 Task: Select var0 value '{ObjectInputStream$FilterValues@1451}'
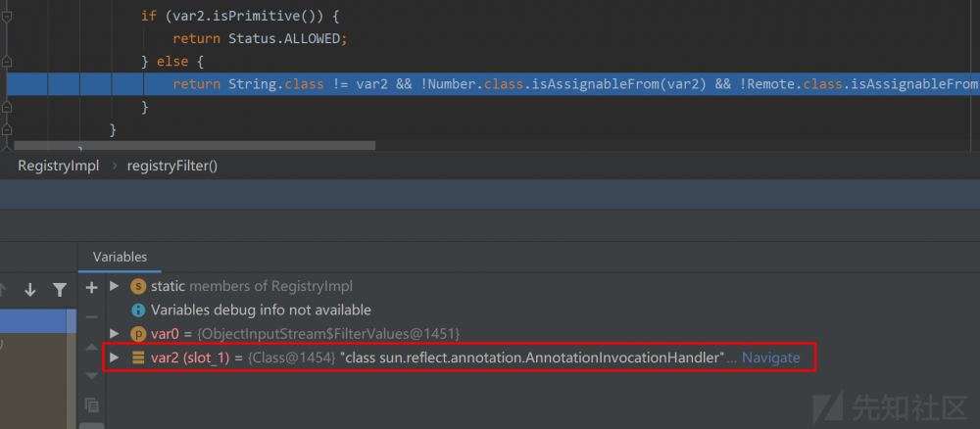tap(328, 334)
